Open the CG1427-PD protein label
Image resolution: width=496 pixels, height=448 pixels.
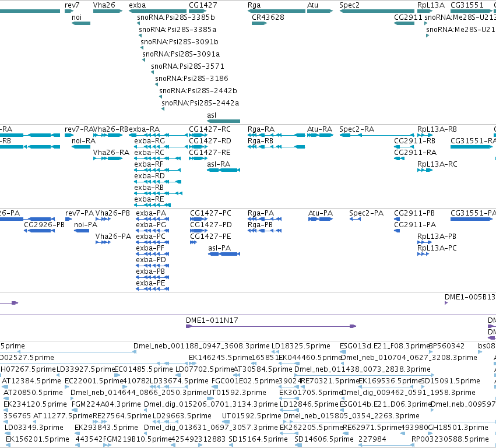pos(210,224)
